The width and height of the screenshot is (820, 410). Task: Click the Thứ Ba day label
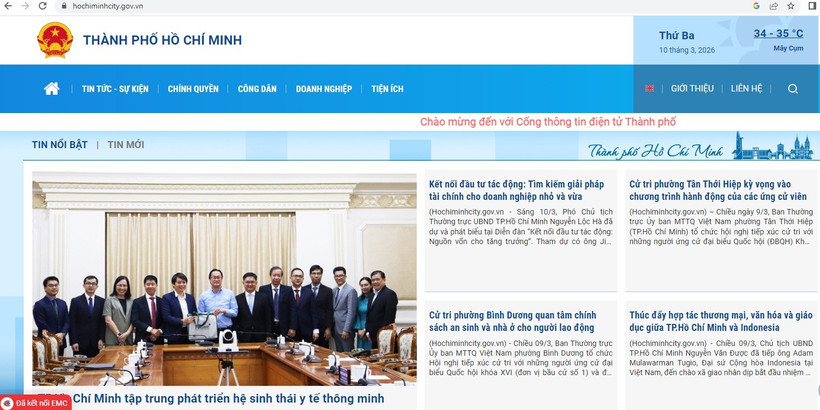pos(677,36)
